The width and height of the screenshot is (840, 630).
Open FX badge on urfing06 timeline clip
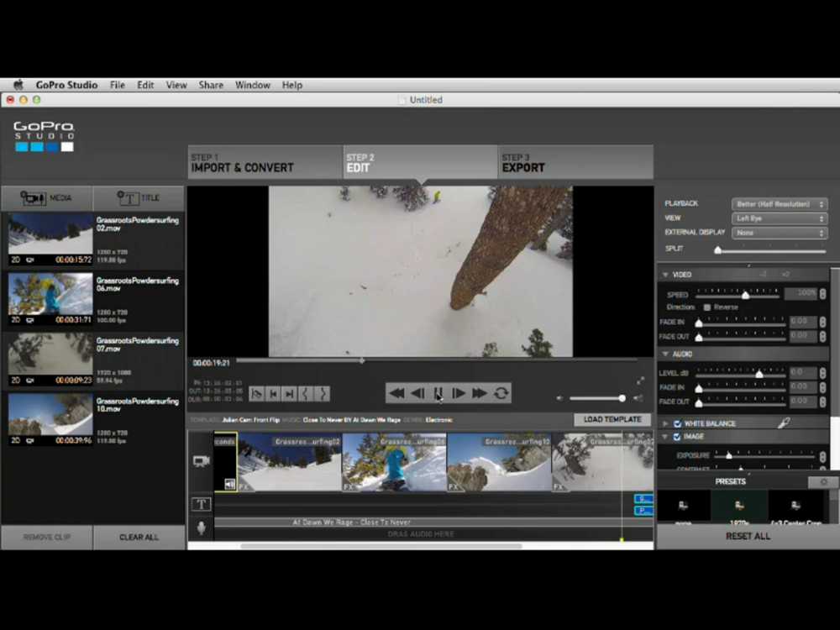(x=349, y=486)
